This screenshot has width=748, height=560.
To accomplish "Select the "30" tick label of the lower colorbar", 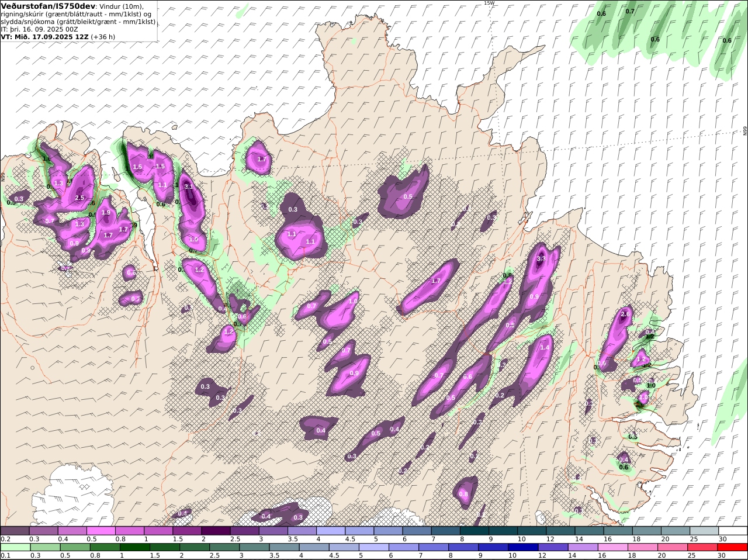I will click(722, 556).
